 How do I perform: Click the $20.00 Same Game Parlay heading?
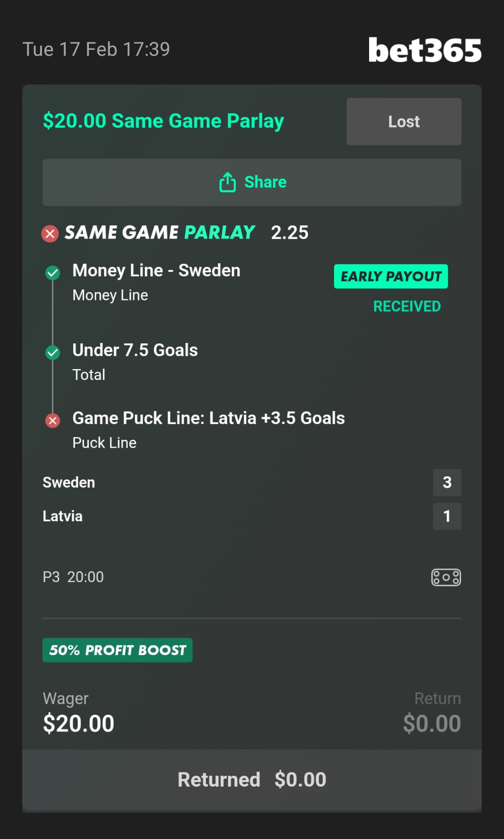pos(164,121)
